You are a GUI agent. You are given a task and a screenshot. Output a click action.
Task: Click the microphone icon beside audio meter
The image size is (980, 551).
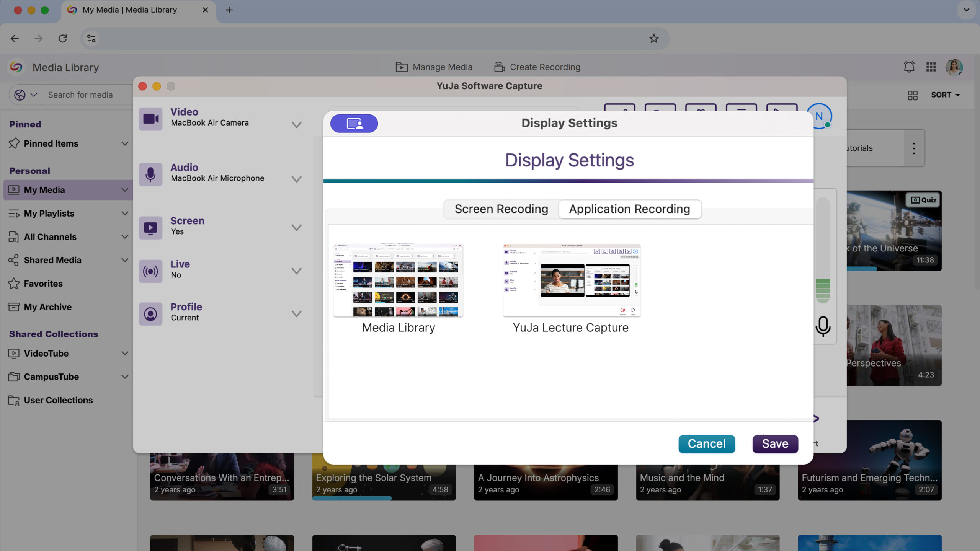click(823, 326)
